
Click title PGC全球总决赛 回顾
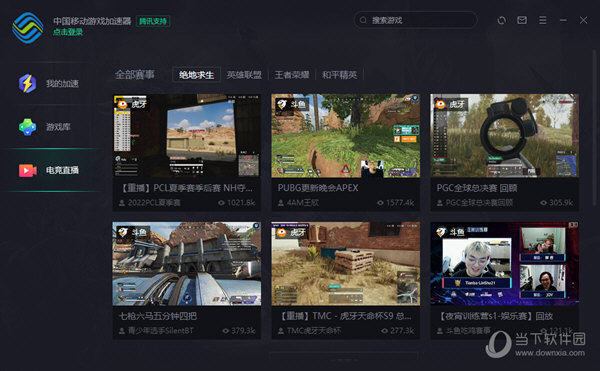point(477,188)
